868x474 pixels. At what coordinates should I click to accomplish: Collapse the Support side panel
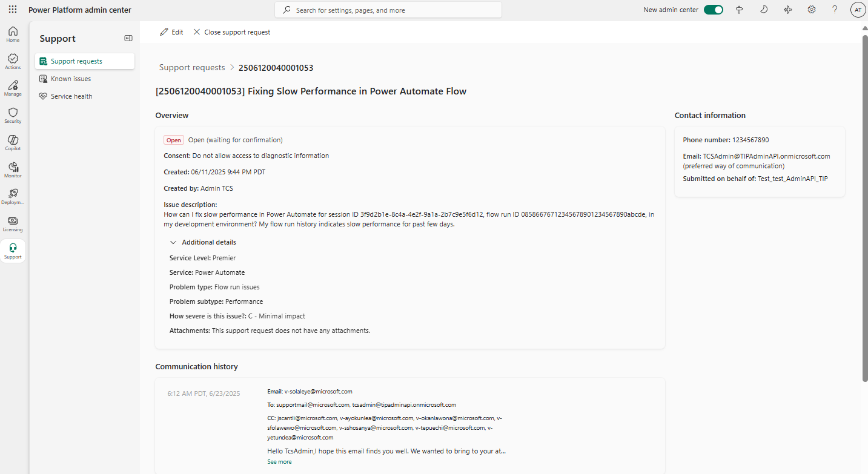[x=128, y=38]
